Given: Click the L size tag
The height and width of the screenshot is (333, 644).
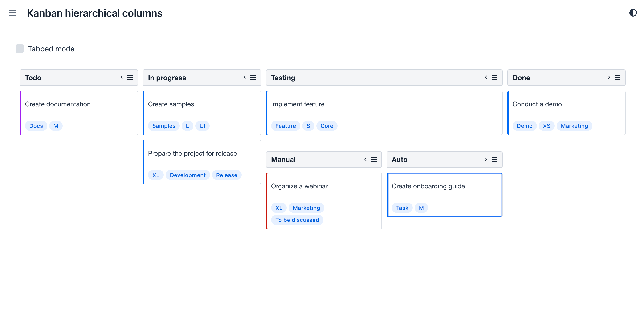Looking at the screenshot, I should (187, 126).
